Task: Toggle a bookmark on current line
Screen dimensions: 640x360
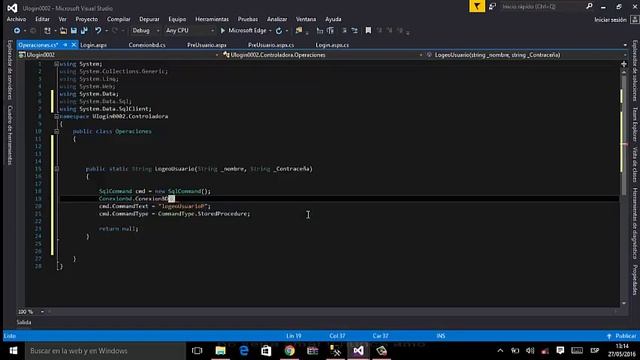Action: 368,31
